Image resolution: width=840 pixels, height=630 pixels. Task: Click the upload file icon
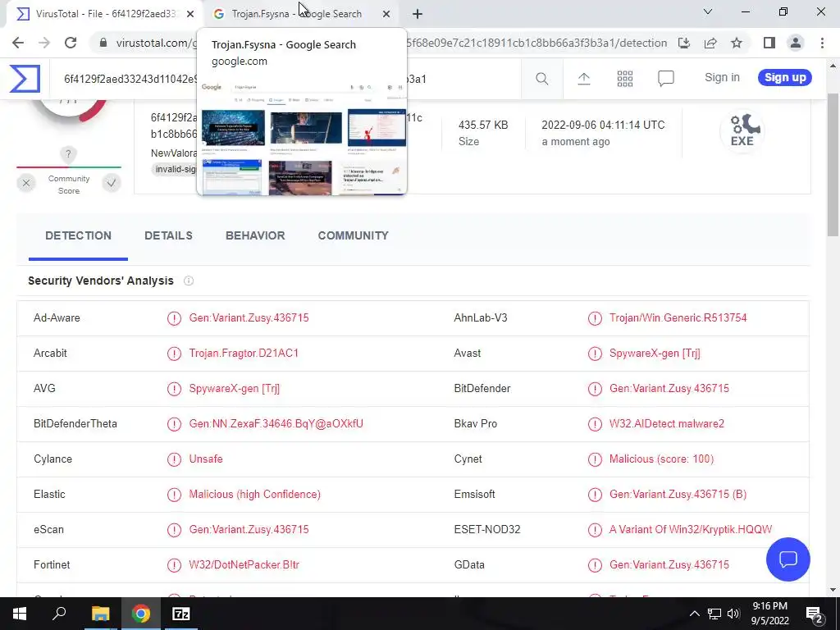[583, 79]
